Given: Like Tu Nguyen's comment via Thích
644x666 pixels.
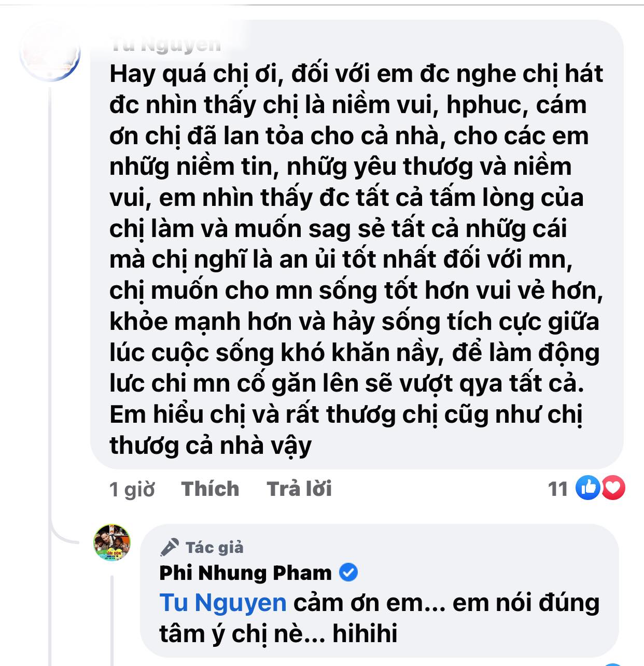Looking at the screenshot, I should pyautogui.click(x=209, y=488).
